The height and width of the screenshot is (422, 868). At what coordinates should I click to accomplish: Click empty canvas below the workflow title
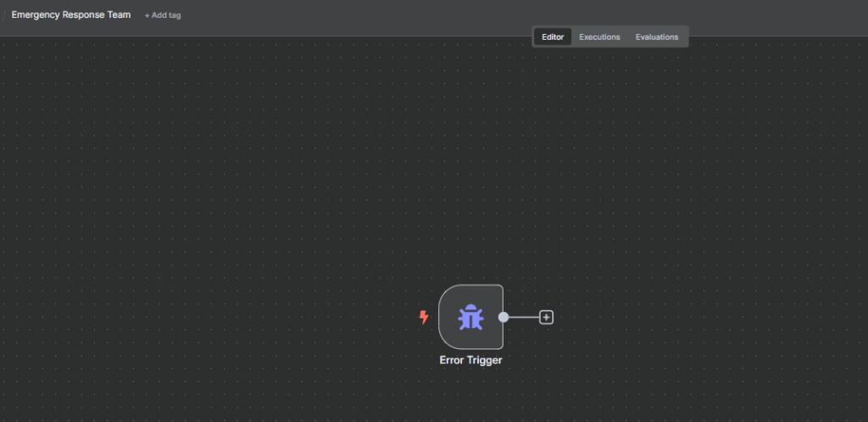(x=71, y=85)
